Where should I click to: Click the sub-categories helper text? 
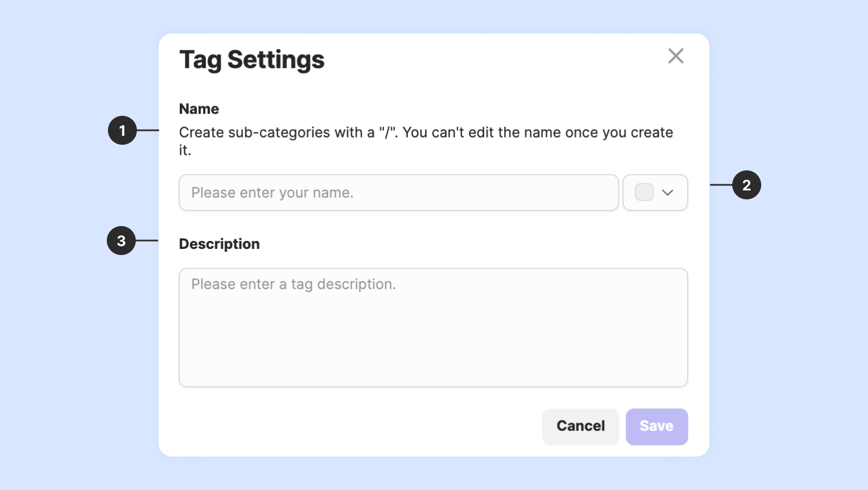pyautogui.click(x=426, y=141)
